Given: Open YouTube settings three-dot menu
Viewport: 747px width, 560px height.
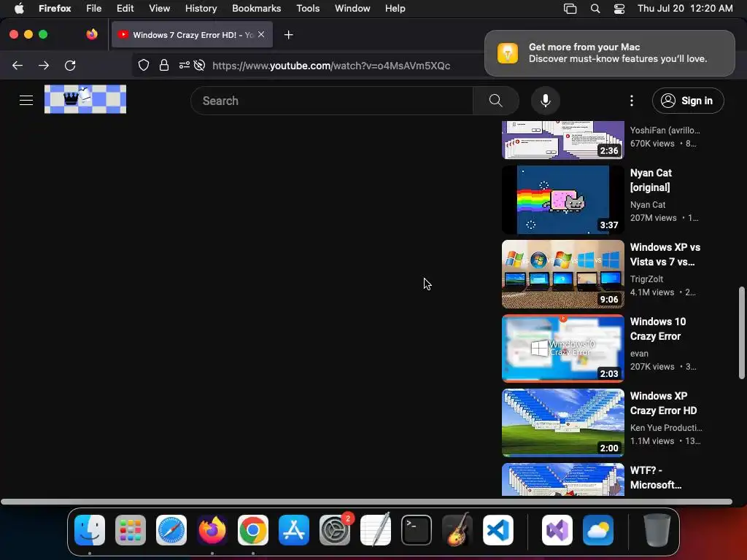Looking at the screenshot, I should pos(632,101).
